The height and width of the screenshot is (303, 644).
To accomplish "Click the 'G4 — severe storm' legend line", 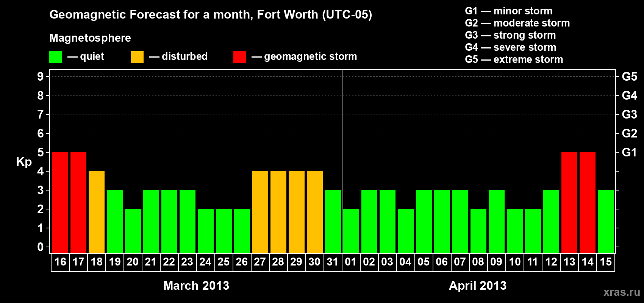I will tap(511, 47).
